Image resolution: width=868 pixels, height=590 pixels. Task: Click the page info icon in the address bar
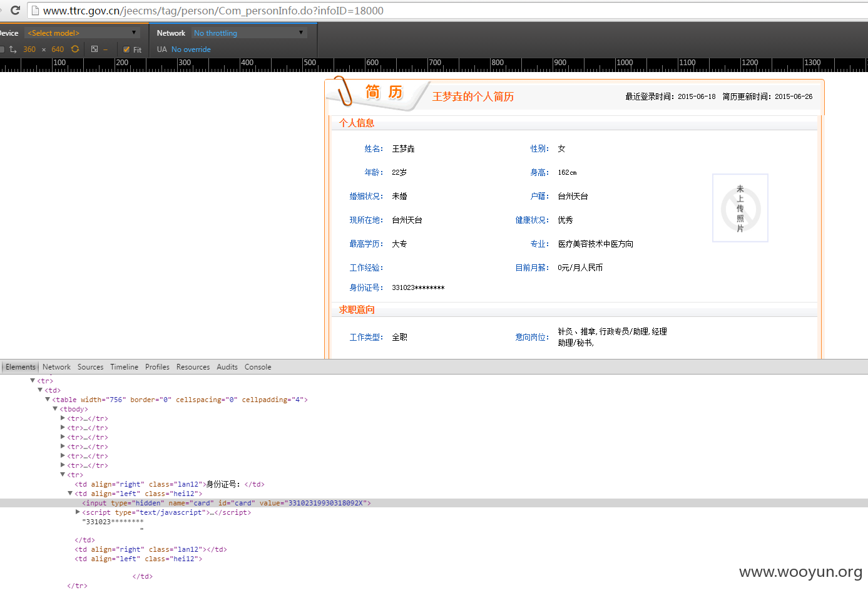click(36, 11)
